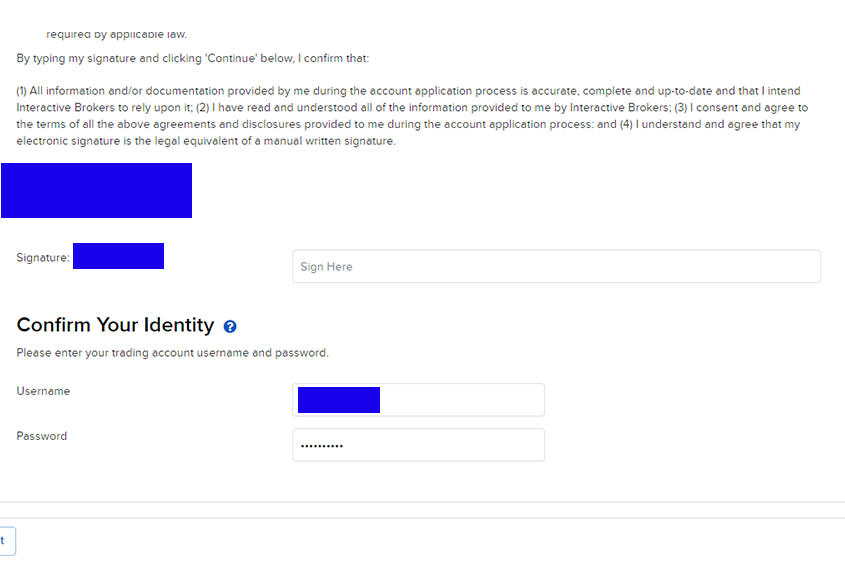The image size is (845, 588).
Task: Click the 'required by applicable law' text
Action: click(x=116, y=35)
